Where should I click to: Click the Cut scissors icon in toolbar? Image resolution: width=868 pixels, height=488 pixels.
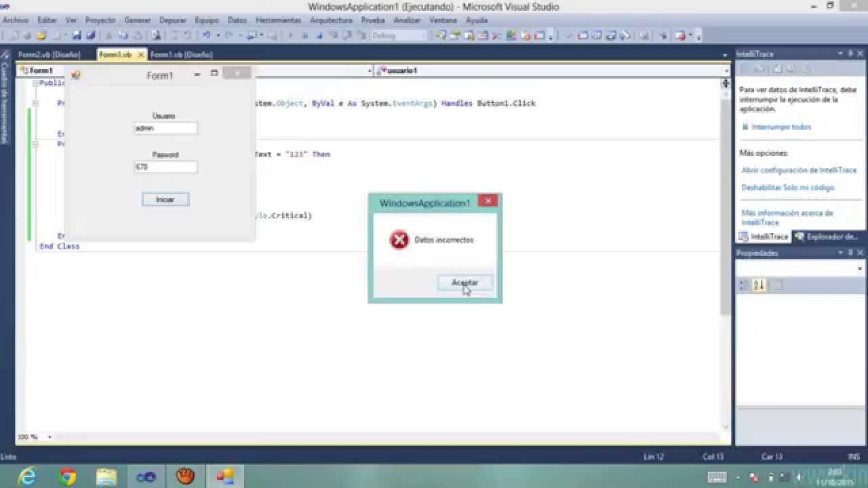108,35
